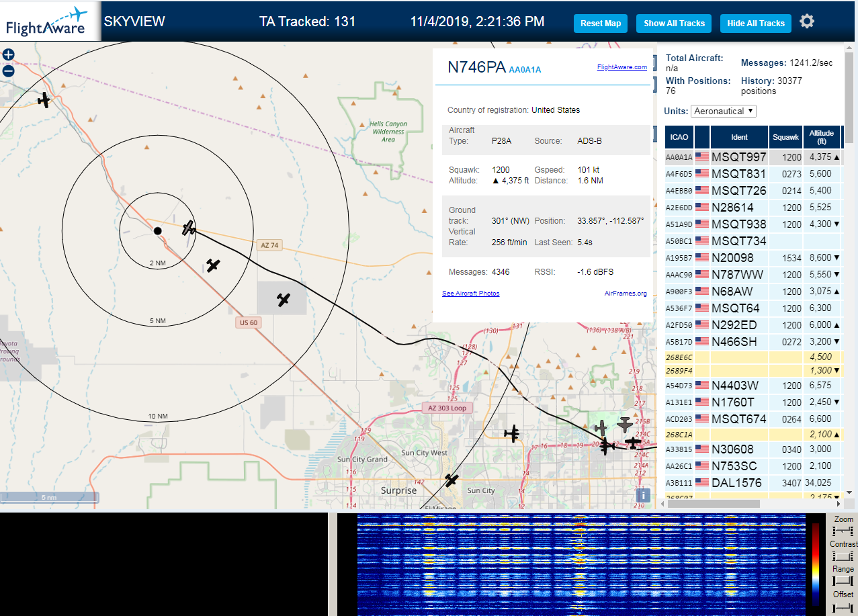The height and width of the screenshot is (616, 858).
Task: Select the MSQT938 row
Action: click(x=753, y=224)
